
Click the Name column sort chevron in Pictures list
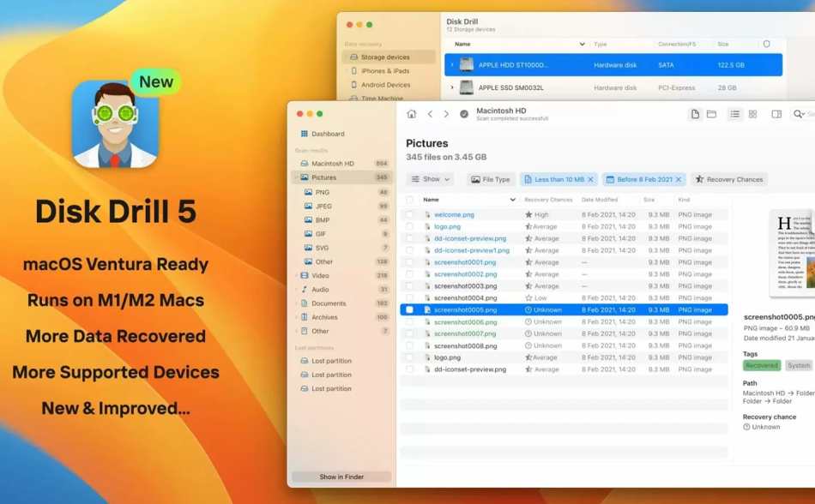(512, 200)
